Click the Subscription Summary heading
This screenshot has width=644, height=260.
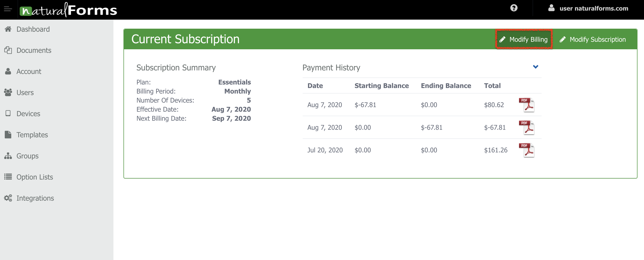tap(176, 68)
